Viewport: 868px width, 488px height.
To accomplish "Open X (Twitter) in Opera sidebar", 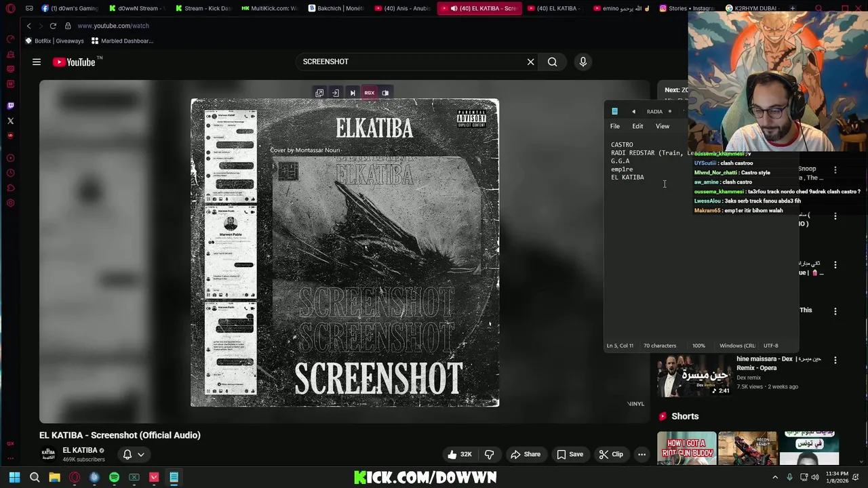I will click(x=10, y=121).
